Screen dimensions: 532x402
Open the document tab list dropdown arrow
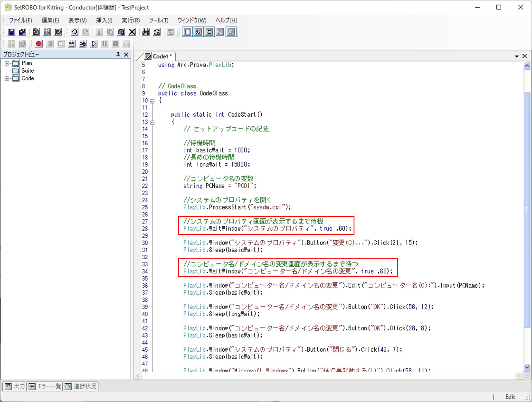point(516,56)
